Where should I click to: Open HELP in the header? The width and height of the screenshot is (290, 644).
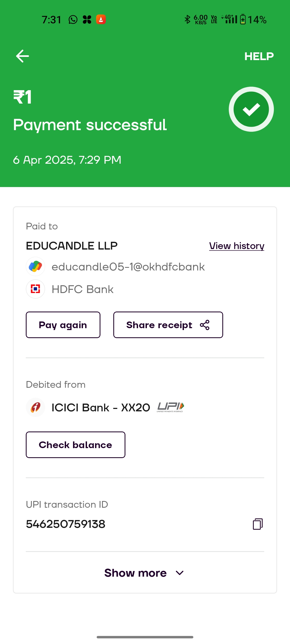tap(259, 56)
